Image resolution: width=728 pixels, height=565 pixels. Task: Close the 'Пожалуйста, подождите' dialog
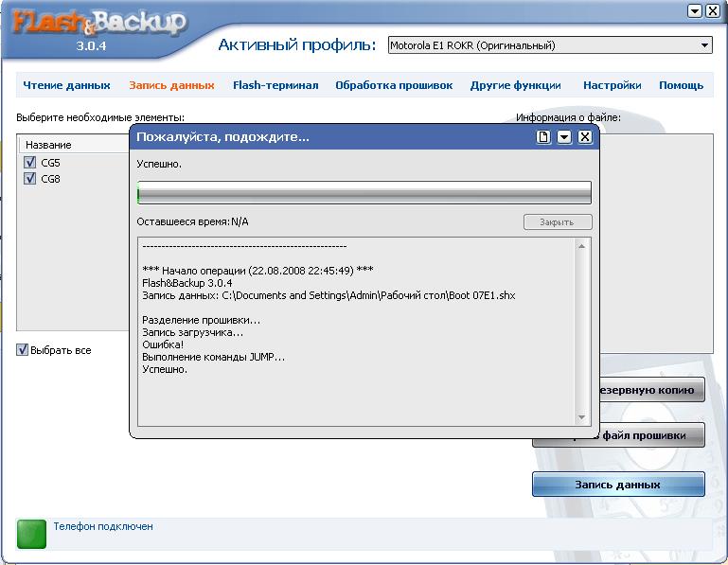point(585,137)
